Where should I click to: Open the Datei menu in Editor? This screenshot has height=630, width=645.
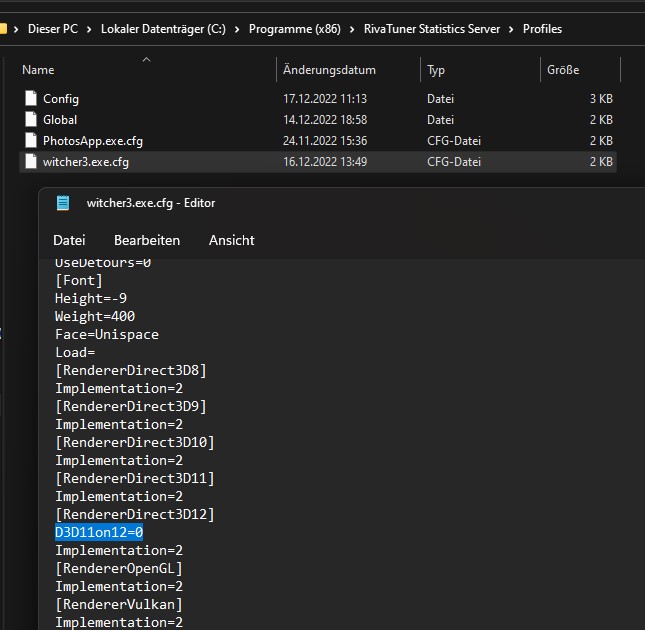point(69,240)
